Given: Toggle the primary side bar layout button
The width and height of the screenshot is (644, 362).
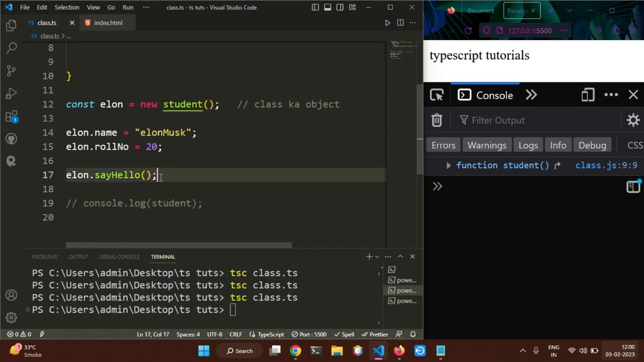Looking at the screenshot, I should pos(315,8).
